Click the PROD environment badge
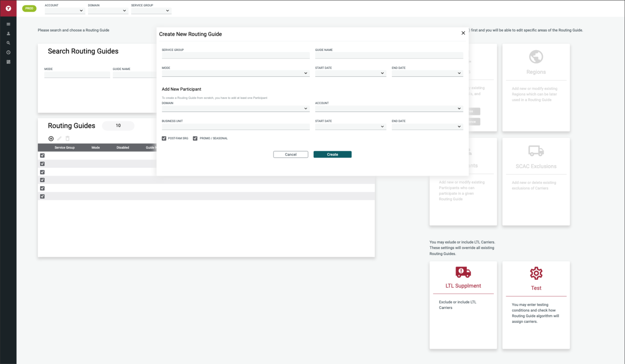The image size is (625, 364). [29, 8]
